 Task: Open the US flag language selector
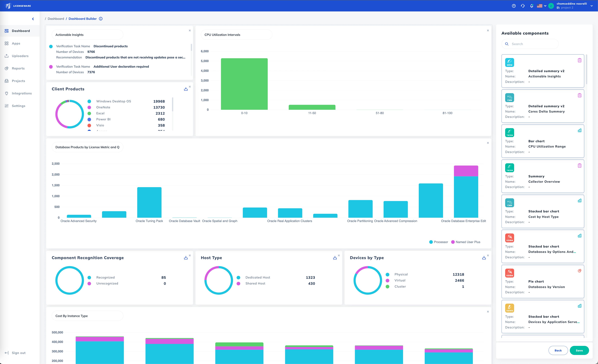click(x=541, y=6)
